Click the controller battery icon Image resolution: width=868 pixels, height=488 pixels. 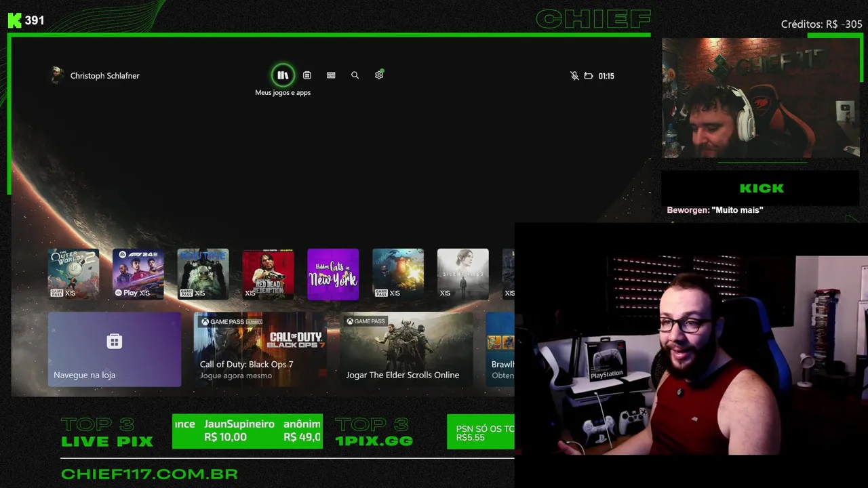tap(589, 76)
